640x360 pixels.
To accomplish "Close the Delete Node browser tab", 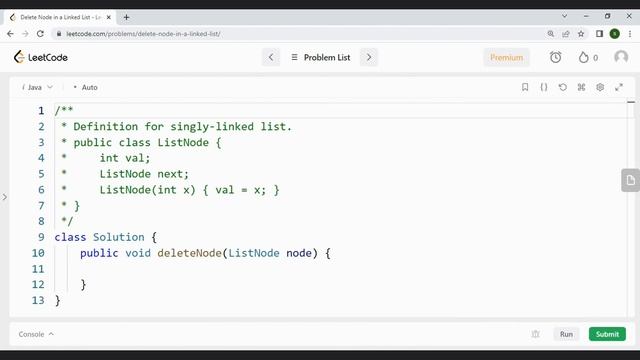I will click(109, 17).
